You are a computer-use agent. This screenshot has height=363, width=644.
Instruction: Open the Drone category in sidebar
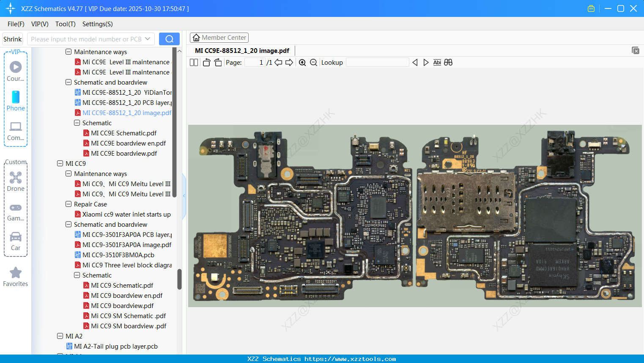16,181
